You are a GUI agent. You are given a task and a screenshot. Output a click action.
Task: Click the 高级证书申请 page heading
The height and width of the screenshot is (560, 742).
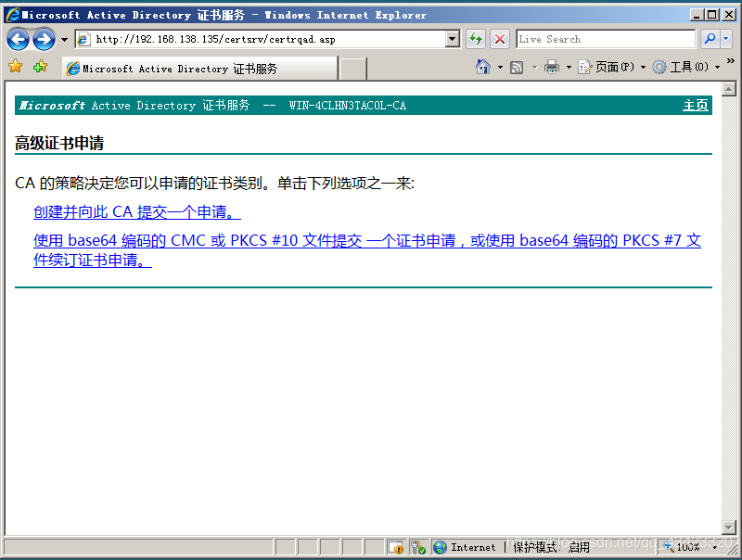click(59, 143)
